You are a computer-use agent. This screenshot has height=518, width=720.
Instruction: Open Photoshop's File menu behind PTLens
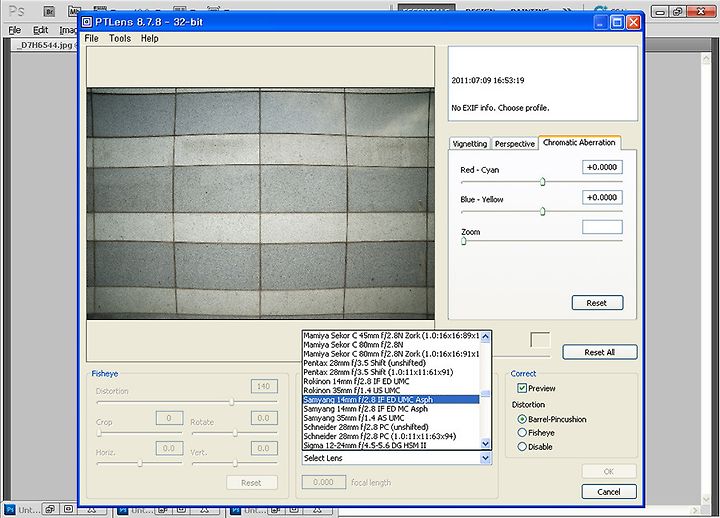14,30
